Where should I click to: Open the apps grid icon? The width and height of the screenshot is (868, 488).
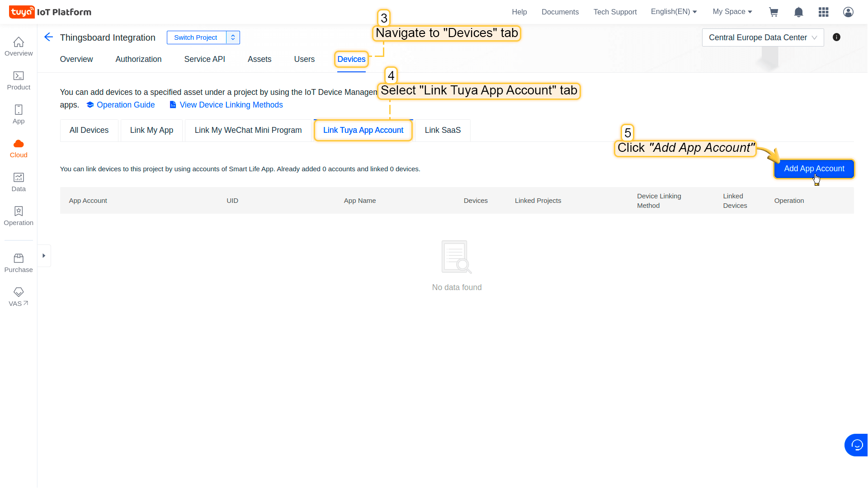coord(823,12)
